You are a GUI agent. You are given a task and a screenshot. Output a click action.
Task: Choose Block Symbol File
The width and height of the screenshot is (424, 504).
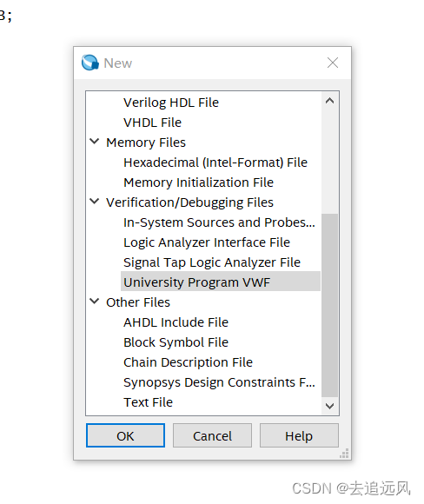(176, 342)
